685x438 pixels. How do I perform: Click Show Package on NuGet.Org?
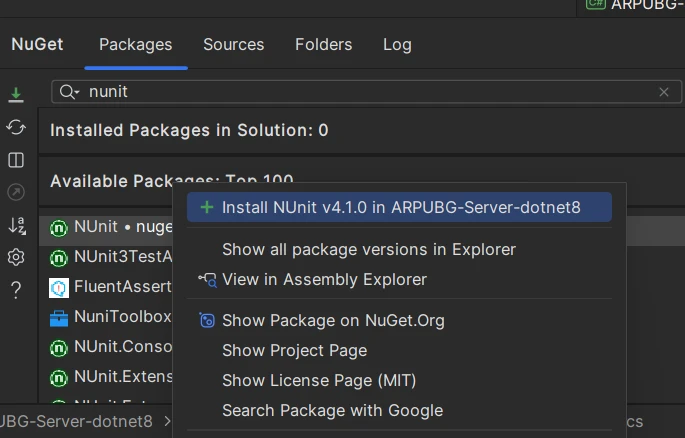333,321
